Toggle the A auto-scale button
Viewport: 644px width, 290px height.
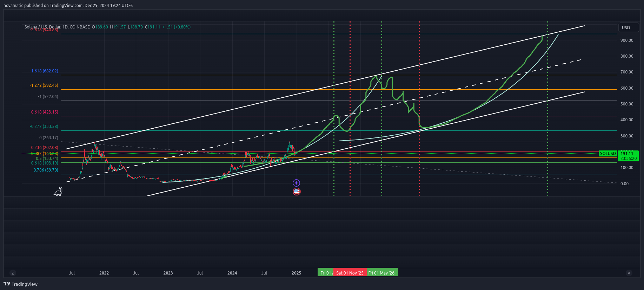point(629,273)
